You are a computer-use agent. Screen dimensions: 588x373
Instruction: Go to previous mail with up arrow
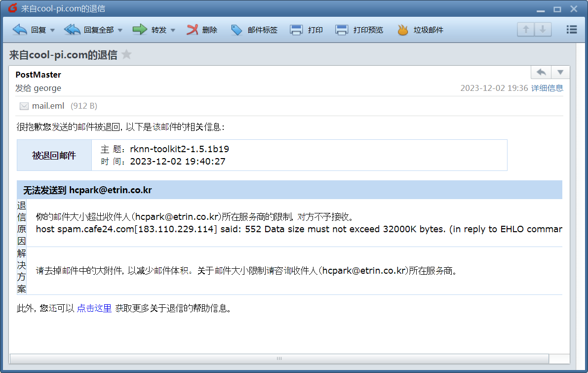(x=526, y=29)
